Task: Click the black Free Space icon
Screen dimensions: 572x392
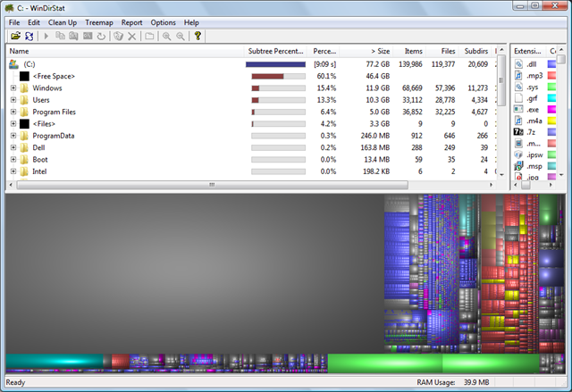Action: point(24,76)
